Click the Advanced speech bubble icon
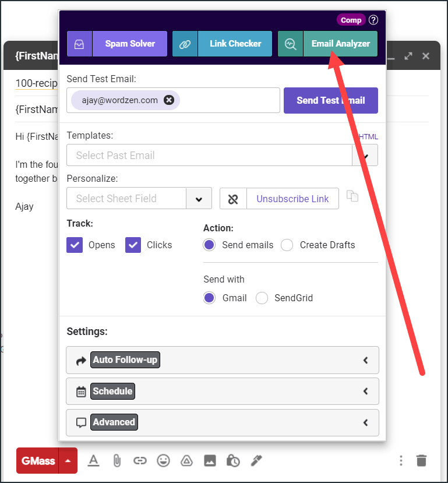 [x=81, y=422]
